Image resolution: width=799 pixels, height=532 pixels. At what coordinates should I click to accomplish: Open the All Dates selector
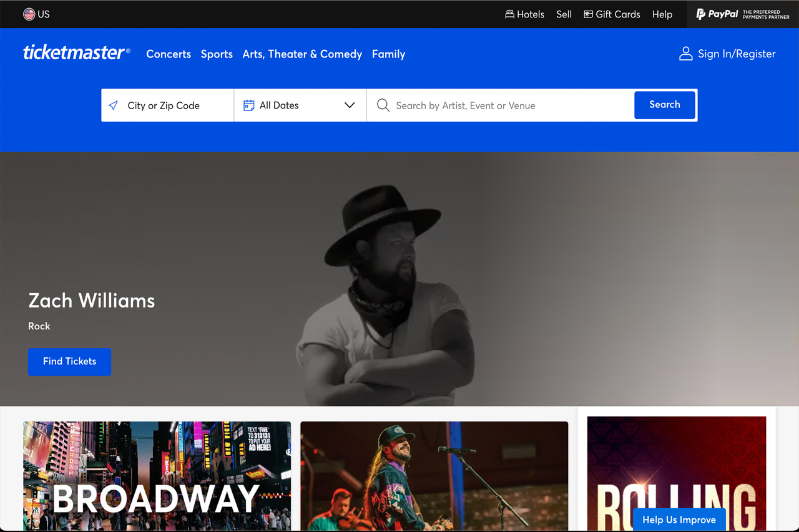(293, 105)
